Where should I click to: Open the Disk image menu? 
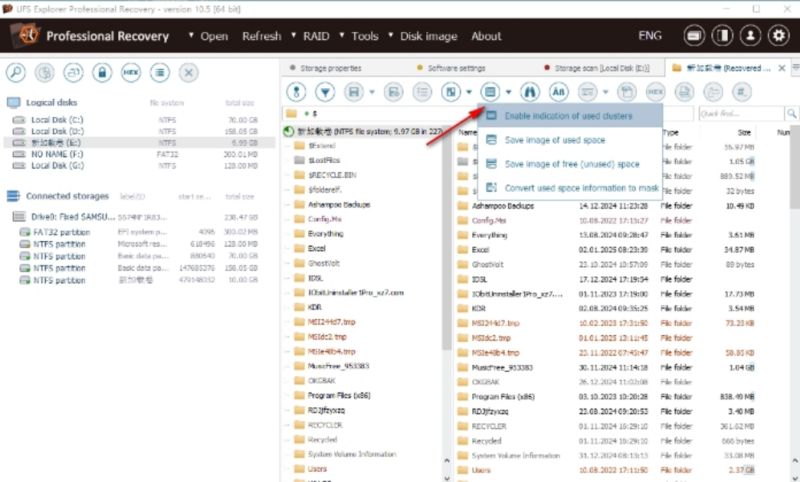pyautogui.click(x=429, y=36)
